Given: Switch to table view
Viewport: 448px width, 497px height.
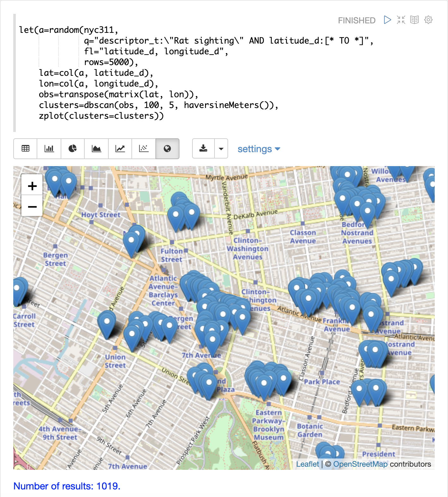Looking at the screenshot, I should pyautogui.click(x=25, y=148).
